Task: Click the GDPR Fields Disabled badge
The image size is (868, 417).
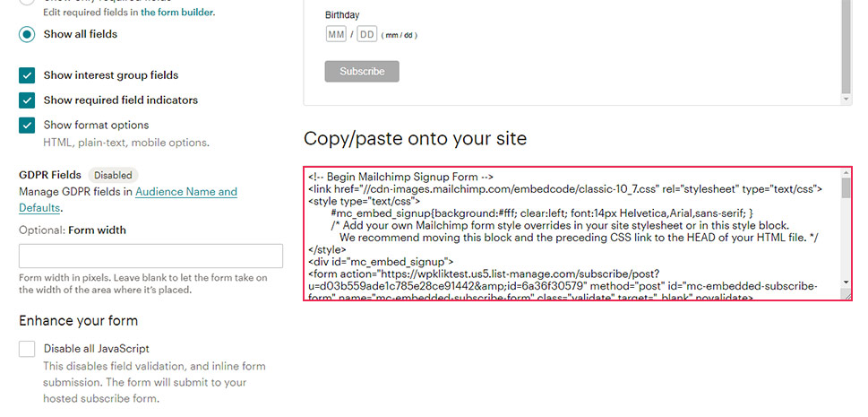Action: (x=113, y=175)
